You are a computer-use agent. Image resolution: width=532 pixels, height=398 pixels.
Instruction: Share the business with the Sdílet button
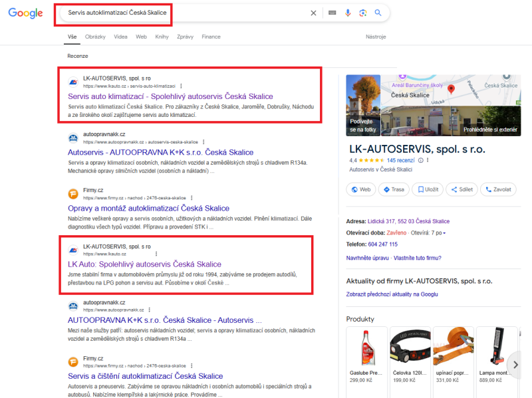click(x=462, y=189)
